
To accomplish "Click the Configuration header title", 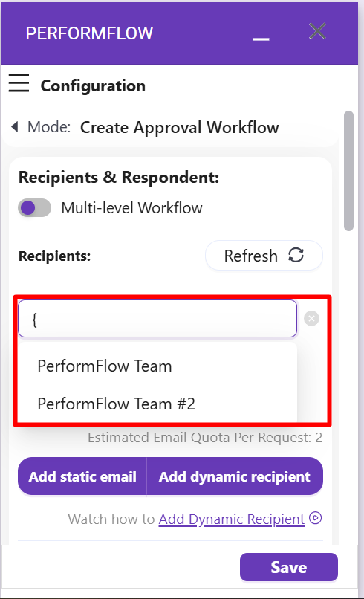I will tap(93, 85).
